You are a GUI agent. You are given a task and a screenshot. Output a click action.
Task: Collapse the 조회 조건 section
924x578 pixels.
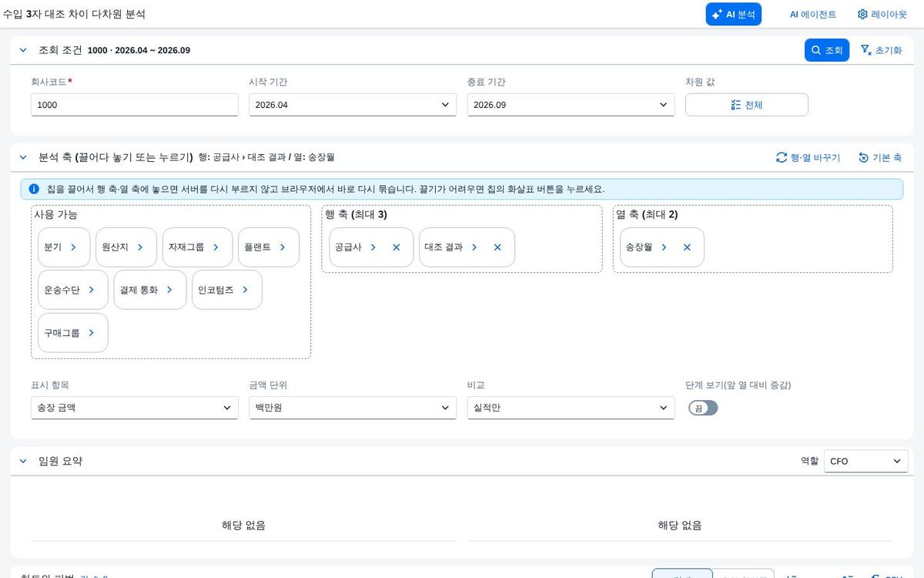(23, 50)
